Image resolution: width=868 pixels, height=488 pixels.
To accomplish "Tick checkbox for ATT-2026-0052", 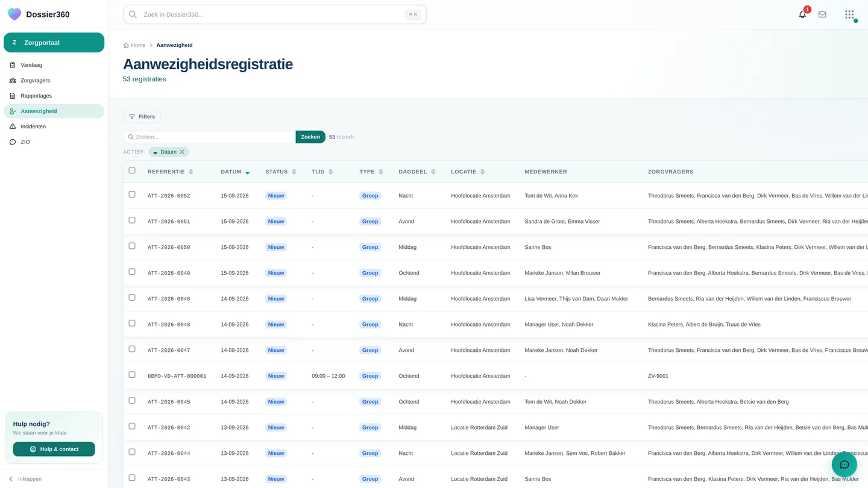I will [132, 195].
